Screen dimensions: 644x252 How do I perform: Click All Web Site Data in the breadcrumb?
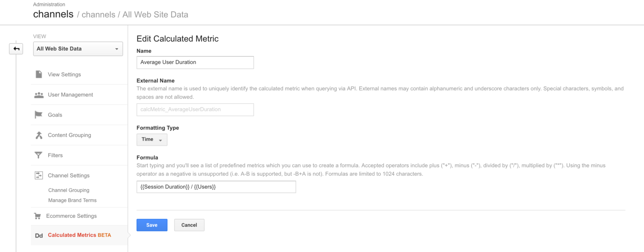155,14
